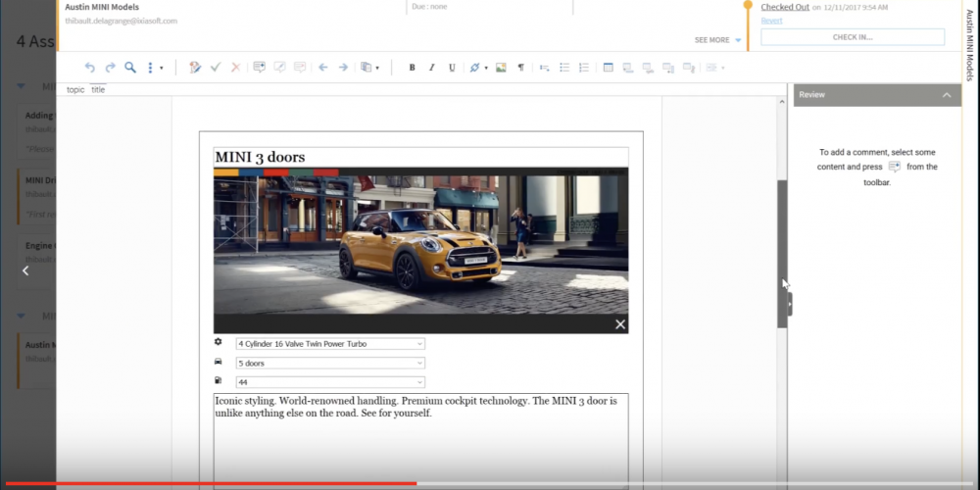Undo the last edit

point(90,68)
